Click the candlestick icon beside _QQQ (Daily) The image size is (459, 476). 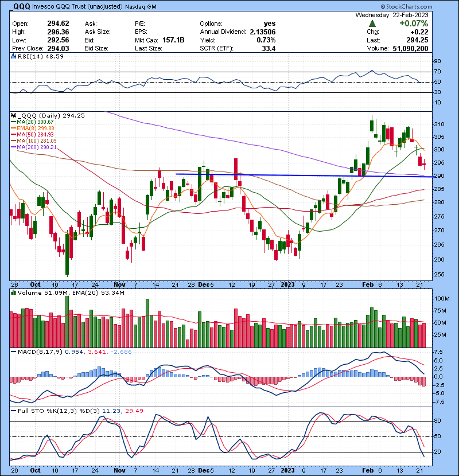coord(13,115)
